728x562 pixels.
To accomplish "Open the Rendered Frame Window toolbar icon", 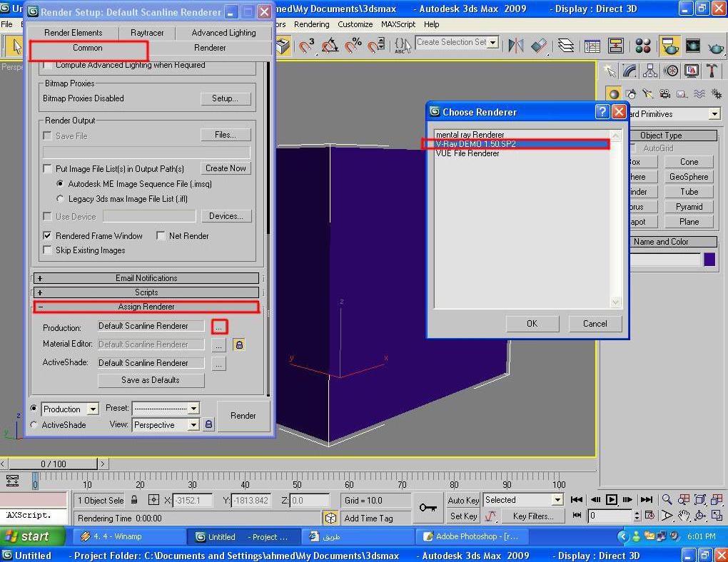I will 693,46.
